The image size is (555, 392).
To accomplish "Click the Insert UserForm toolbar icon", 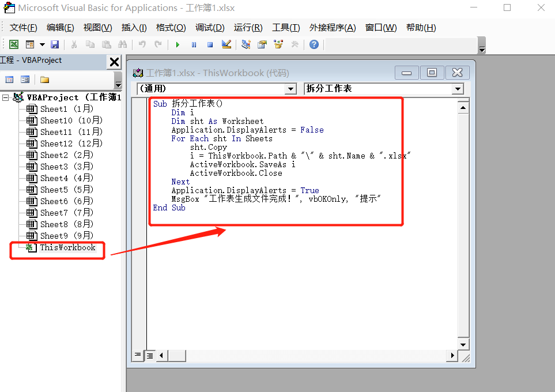I will pos(30,44).
